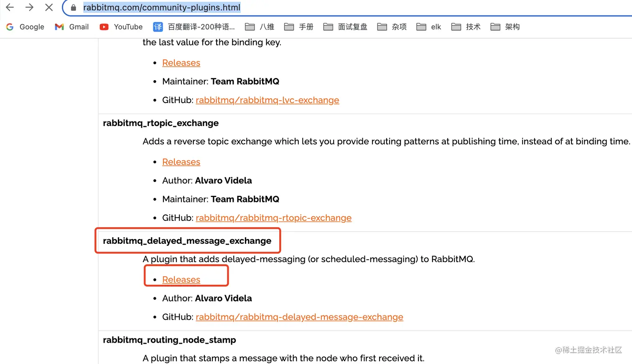
Task: Open Releases link for rabbitmq_rtopic_exchange
Action: coord(181,162)
